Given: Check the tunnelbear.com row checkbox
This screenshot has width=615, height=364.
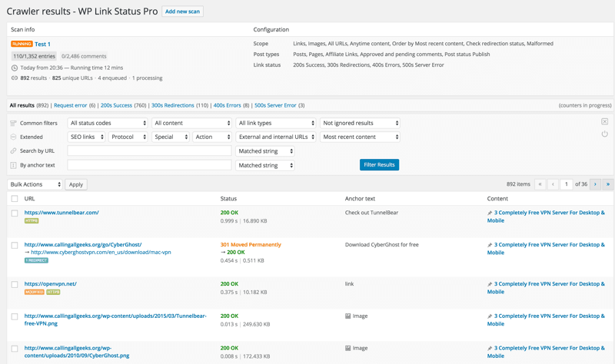Looking at the screenshot, I should (15, 213).
